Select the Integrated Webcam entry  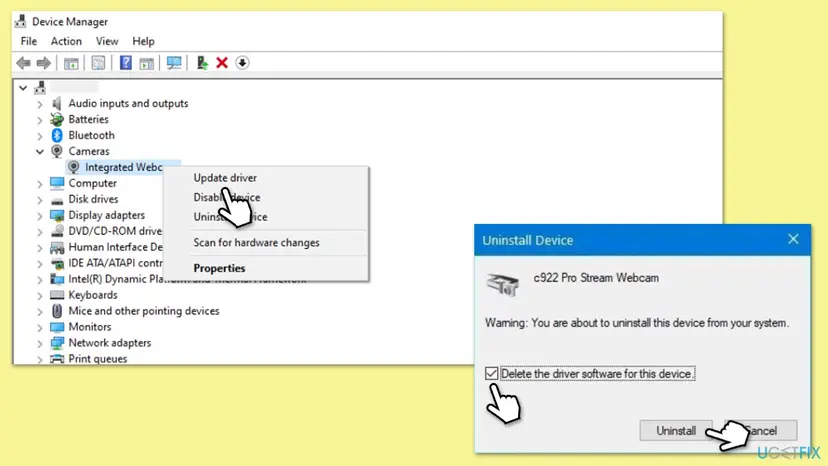click(124, 167)
